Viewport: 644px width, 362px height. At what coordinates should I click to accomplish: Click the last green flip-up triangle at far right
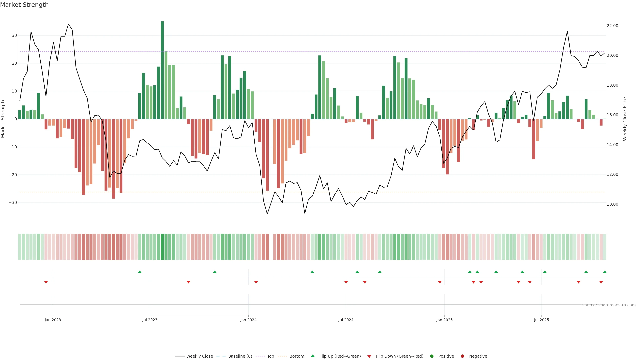pos(604,272)
